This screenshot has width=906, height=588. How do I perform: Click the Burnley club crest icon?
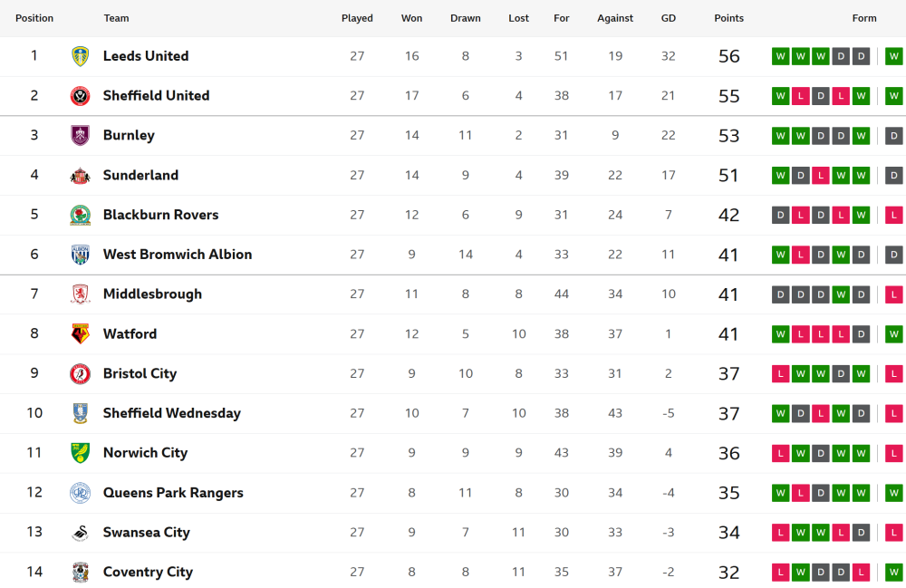[x=81, y=135]
